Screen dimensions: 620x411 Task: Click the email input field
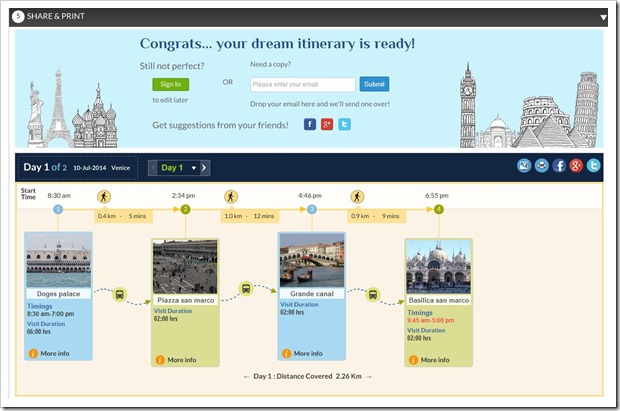tap(302, 85)
